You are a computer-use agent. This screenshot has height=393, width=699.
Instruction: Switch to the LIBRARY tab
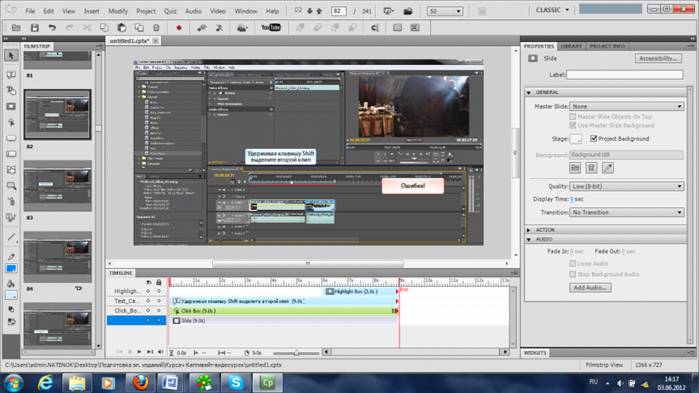click(571, 46)
